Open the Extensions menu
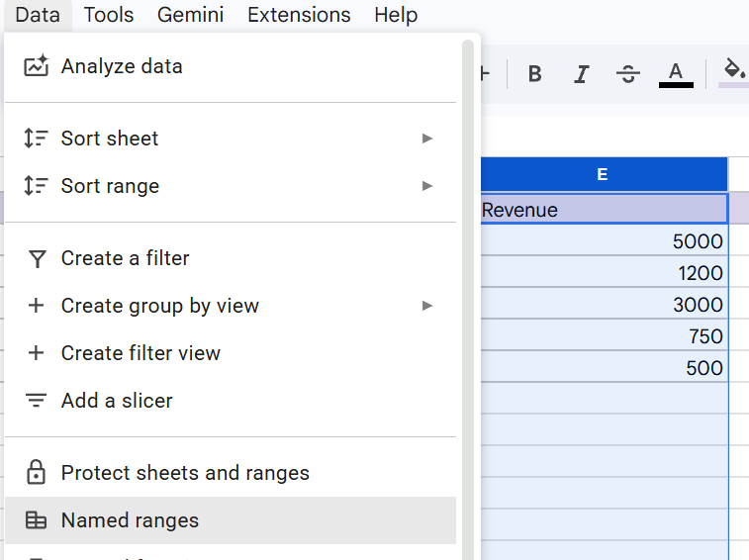749x560 pixels. pos(299,15)
